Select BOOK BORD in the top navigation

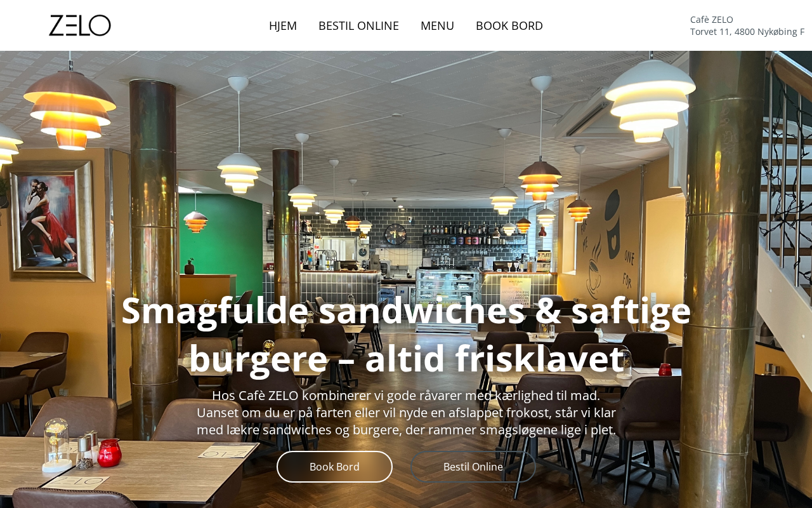click(x=509, y=25)
